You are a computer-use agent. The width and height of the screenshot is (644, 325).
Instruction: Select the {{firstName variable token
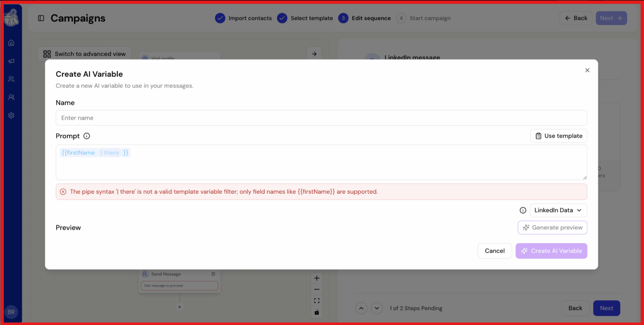pyautogui.click(x=78, y=153)
